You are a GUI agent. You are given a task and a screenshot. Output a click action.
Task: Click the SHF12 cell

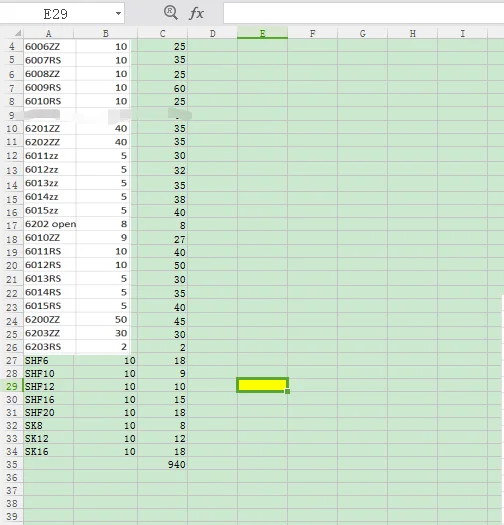(x=49, y=386)
